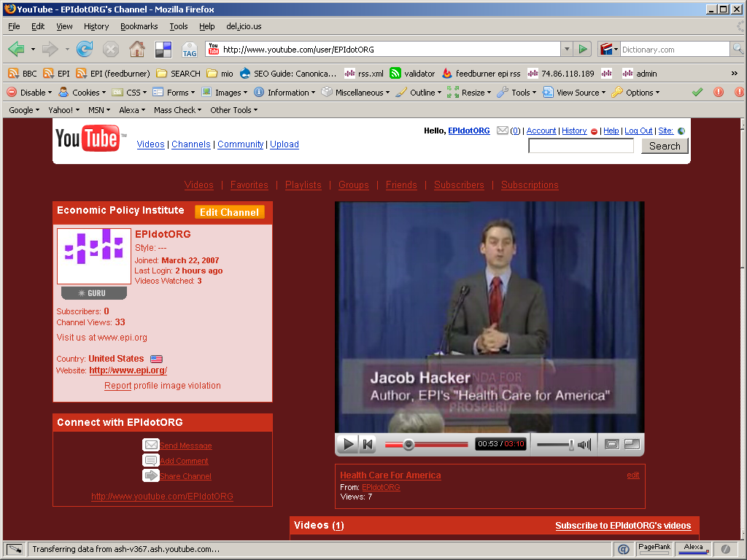Image resolution: width=747 pixels, height=560 pixels.
Task: Open the Log Out link
Action: tap(638, 131)
